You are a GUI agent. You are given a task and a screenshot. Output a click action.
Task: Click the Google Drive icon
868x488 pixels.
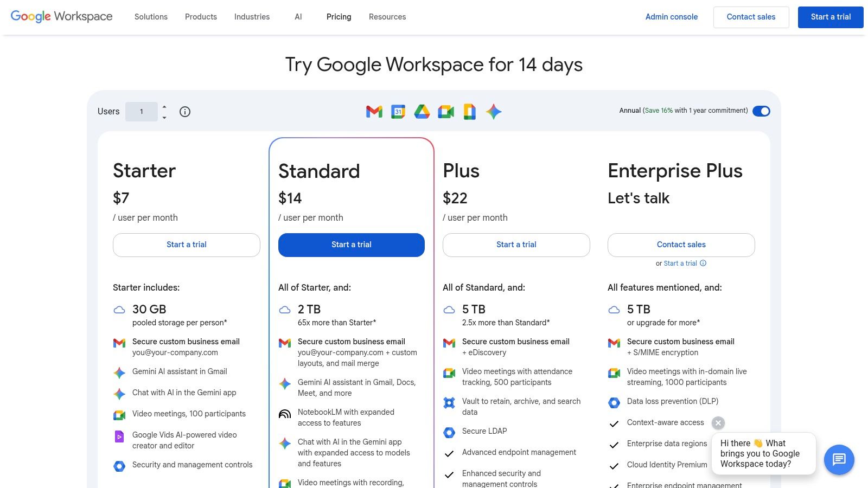point(422,112)
